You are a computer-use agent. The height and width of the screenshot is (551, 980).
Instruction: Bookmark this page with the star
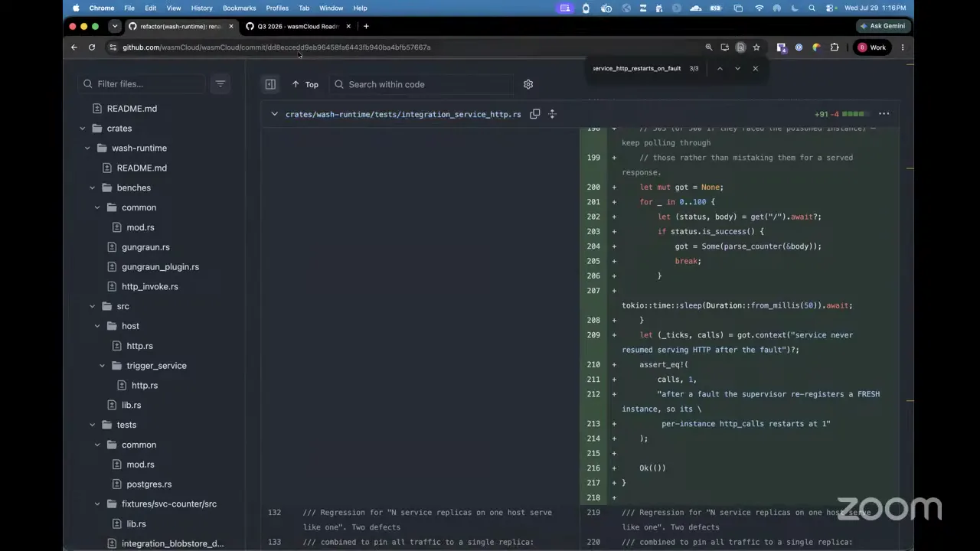(x=756, y=47)
